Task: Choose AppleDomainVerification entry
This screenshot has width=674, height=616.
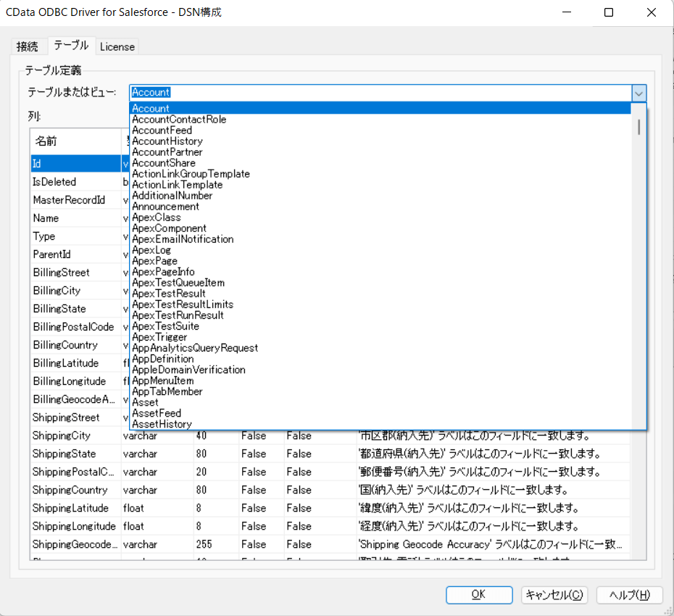Action: click(x=380, y=370)
